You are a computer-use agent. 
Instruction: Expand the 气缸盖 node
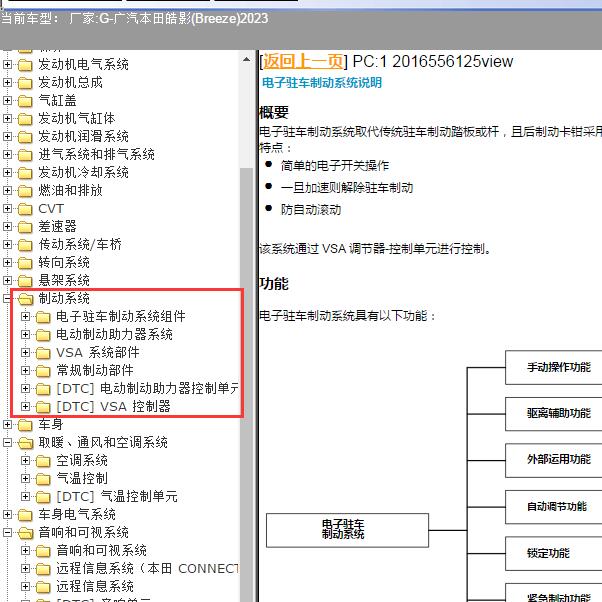click(x=7, y=101)
